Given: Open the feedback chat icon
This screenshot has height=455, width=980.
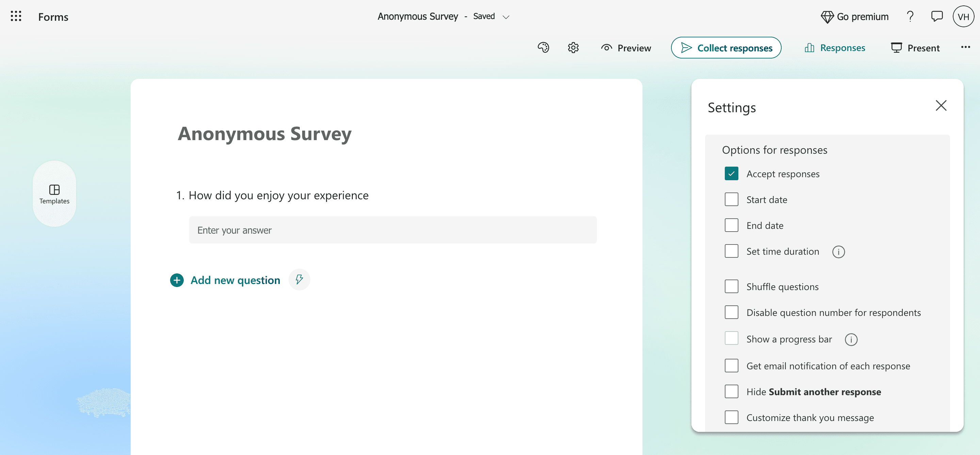Looking at the screenshot, I should coord(937,17).
